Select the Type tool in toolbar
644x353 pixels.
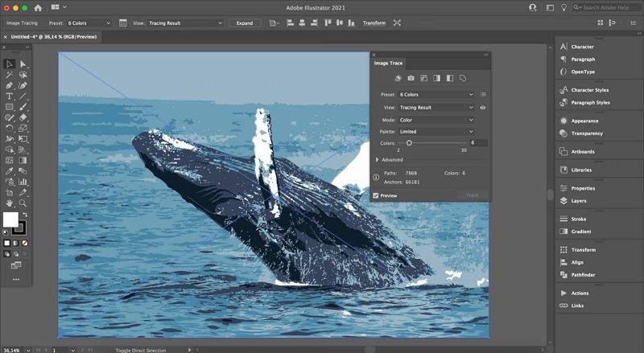click(x=9, y=96)
